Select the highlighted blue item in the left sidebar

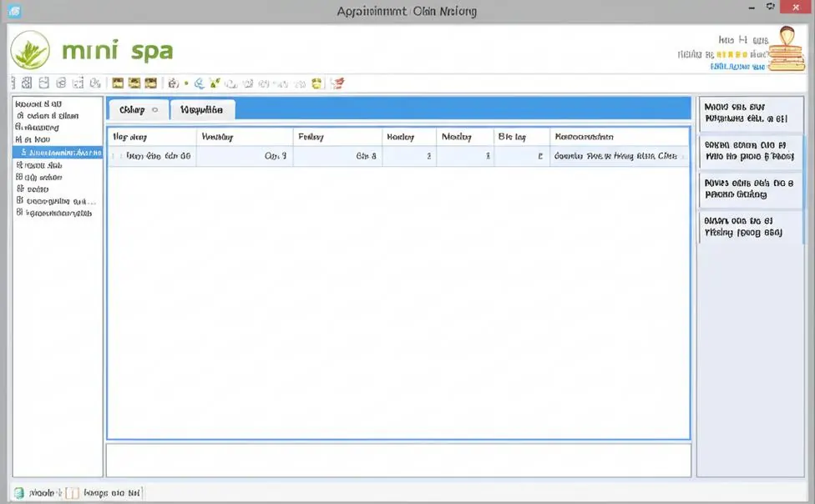[58, 152]
